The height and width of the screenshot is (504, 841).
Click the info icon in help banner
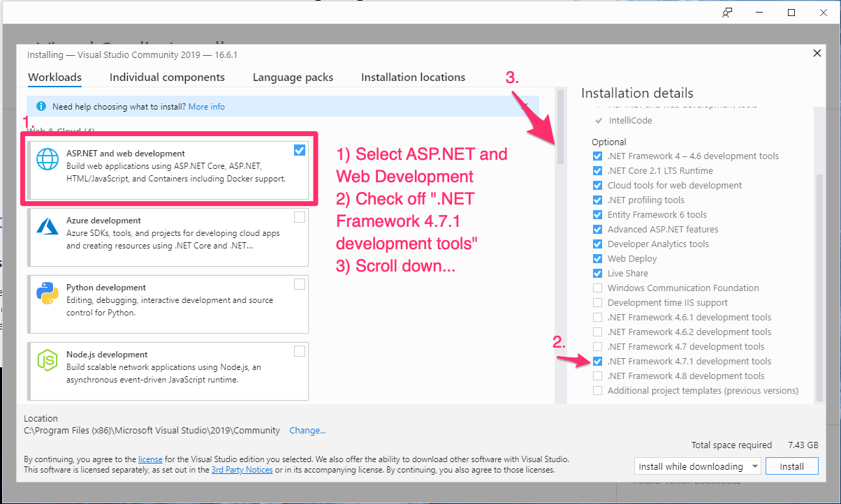pyautogui.click(x=41, y=107)
